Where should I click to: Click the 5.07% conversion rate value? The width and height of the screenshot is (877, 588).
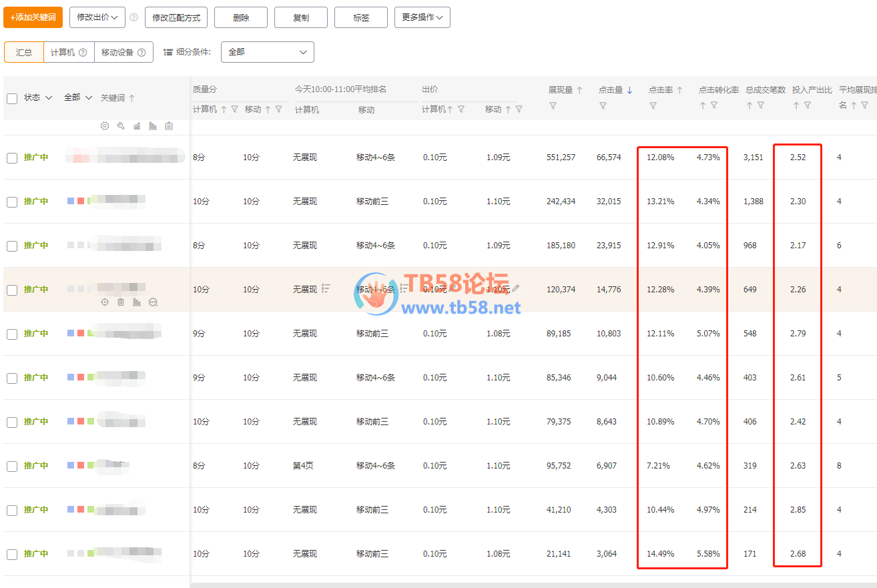pyautogui.click(x=708, y=334)
